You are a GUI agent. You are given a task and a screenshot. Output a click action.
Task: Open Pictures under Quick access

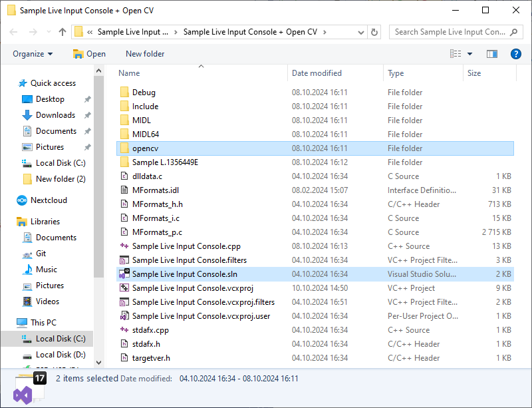tap(50, 146)
